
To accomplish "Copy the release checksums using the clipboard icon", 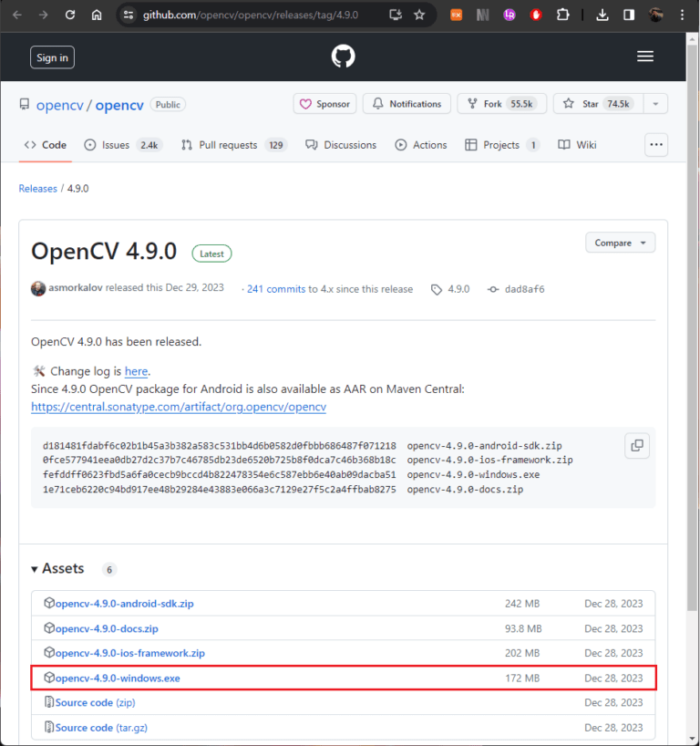I will point(635,445).
